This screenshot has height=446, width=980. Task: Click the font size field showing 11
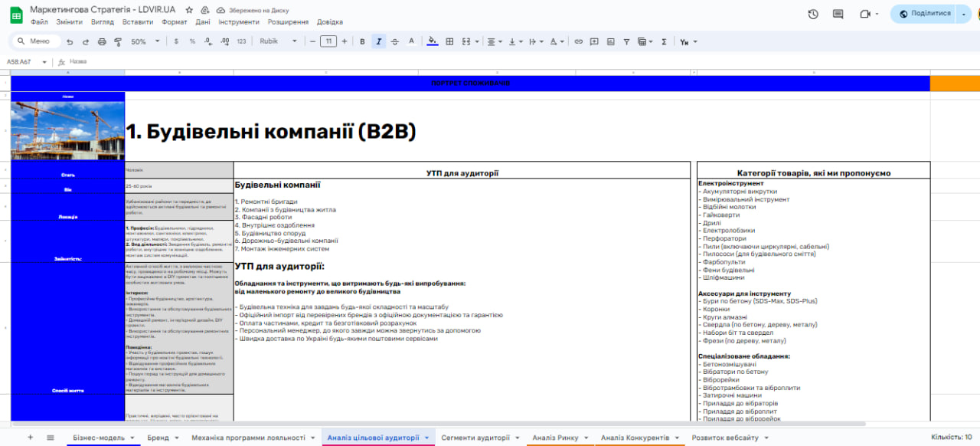click(x=328, y=41)
